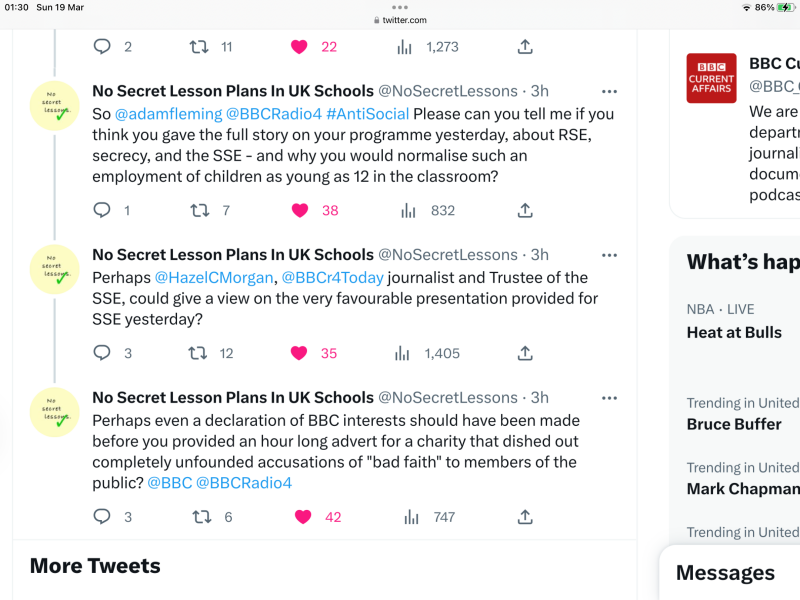View analytics showing 1,405 views

(x=407, y=353)
